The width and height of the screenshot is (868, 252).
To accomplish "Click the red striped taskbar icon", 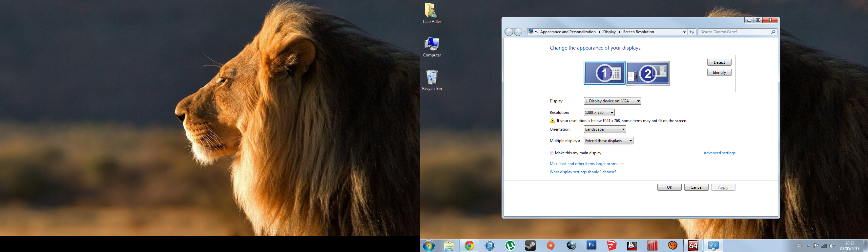I will point(652,245).
